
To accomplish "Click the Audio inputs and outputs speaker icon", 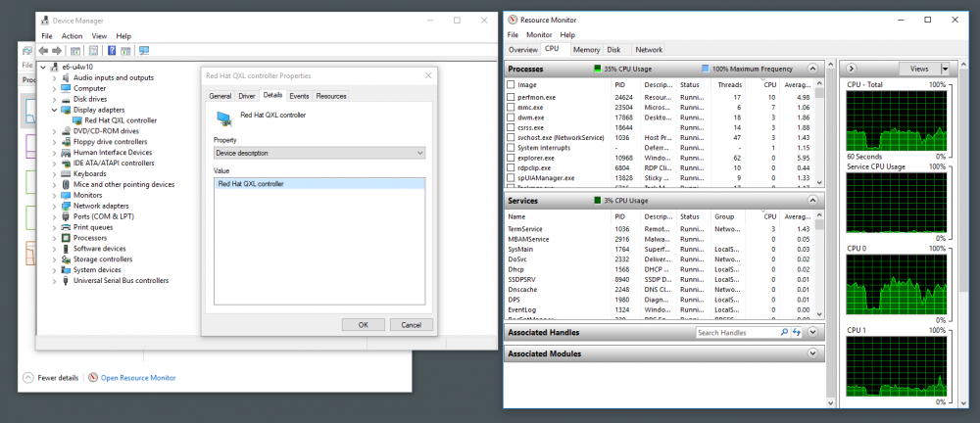I will [66, 77].
